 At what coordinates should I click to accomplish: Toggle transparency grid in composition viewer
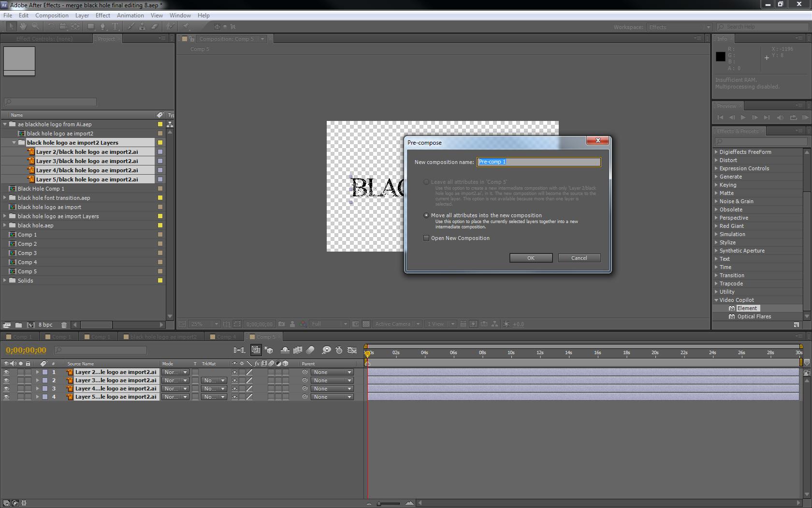366,324
